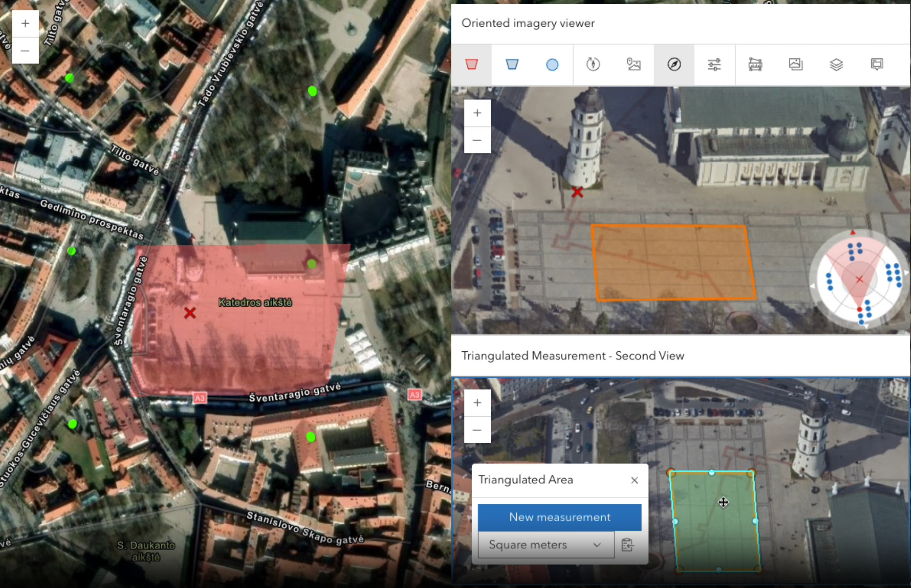The height and width of the screenshot is (588, 911).
Task: Toggle the red current footprint coverage icon
Action: click(471, 65)
